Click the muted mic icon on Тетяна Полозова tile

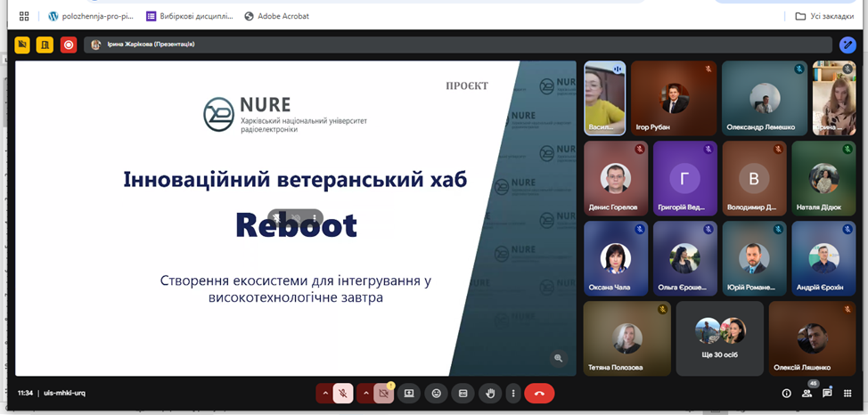click(662, 309)
